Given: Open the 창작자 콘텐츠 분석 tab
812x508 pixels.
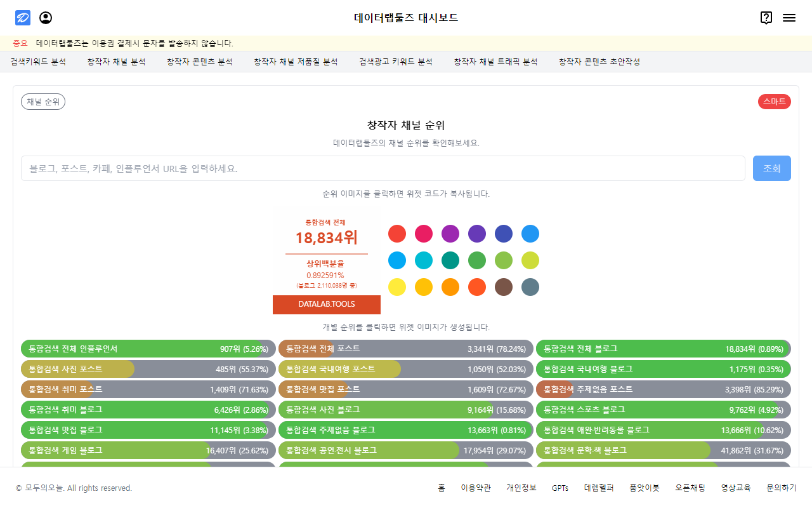Looking at the screenshot, I should [199, 61].
